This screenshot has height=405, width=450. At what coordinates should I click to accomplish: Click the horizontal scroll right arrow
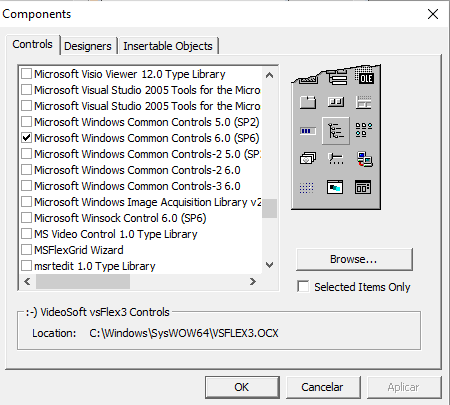[x=253, y=282]
